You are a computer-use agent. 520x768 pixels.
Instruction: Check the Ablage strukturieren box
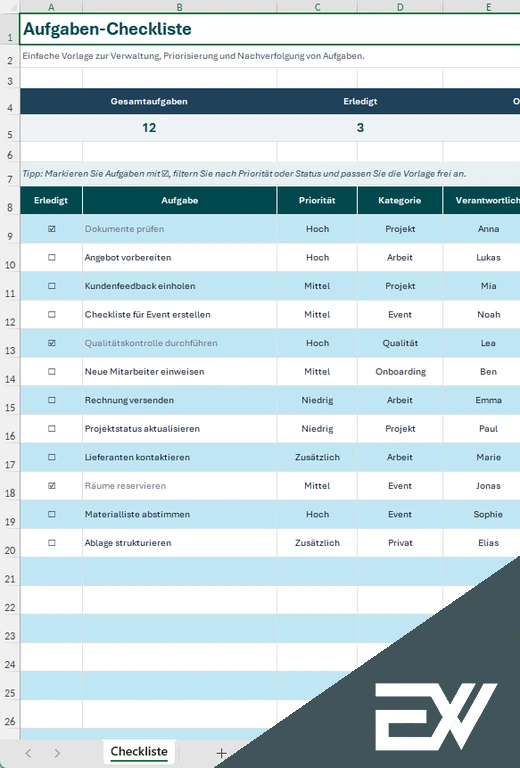click(x=52, y=543)
